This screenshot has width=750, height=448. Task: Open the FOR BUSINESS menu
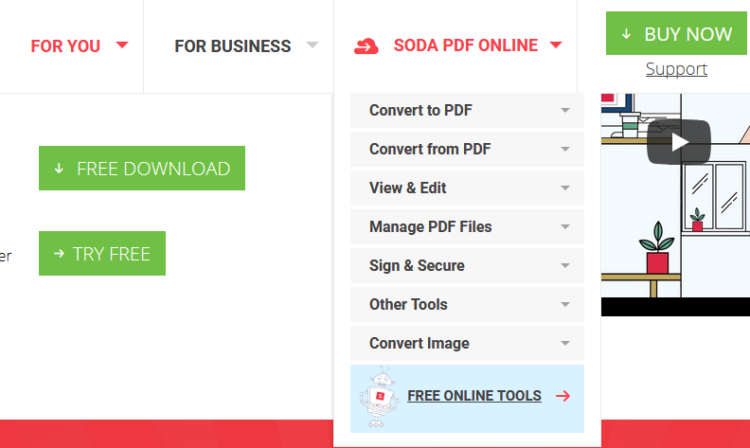click(x=232, y=46)
